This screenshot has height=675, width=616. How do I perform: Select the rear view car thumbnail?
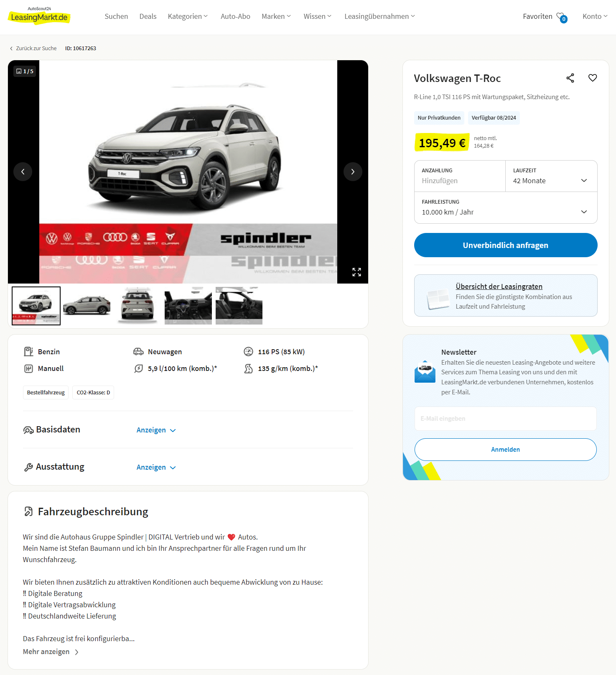coord(137,306)
